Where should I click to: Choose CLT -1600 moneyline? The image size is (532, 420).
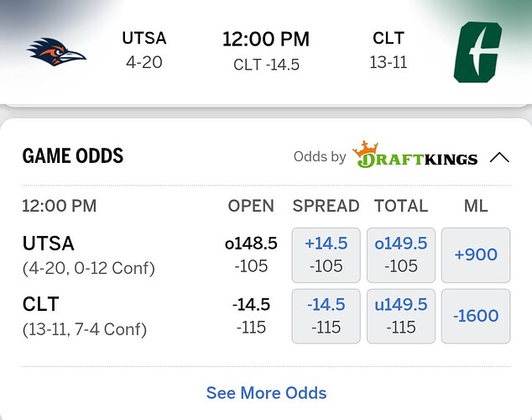(476, 316)
